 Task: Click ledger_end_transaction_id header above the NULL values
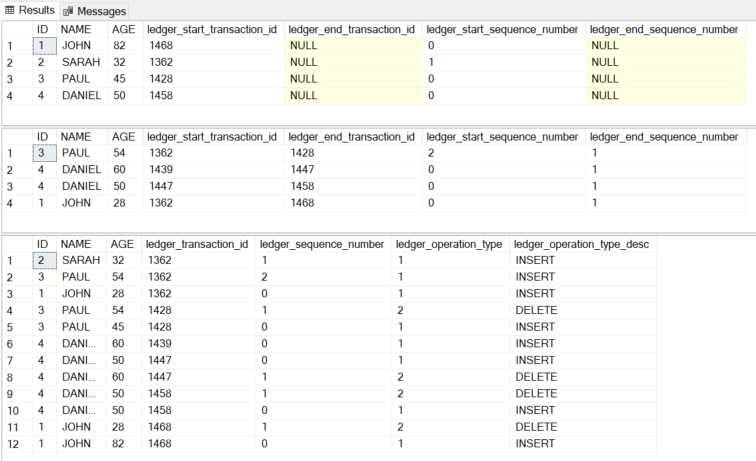(x=353, y=29)
